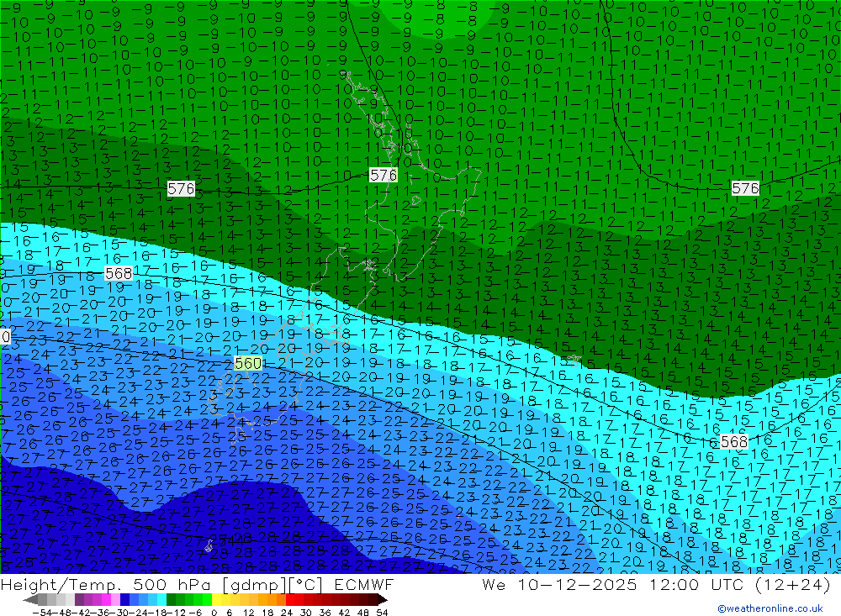This screenshot has width=841, height=616.
Task: Click the South Island outline of New Zealand
Action: click(x=336, y=277)
